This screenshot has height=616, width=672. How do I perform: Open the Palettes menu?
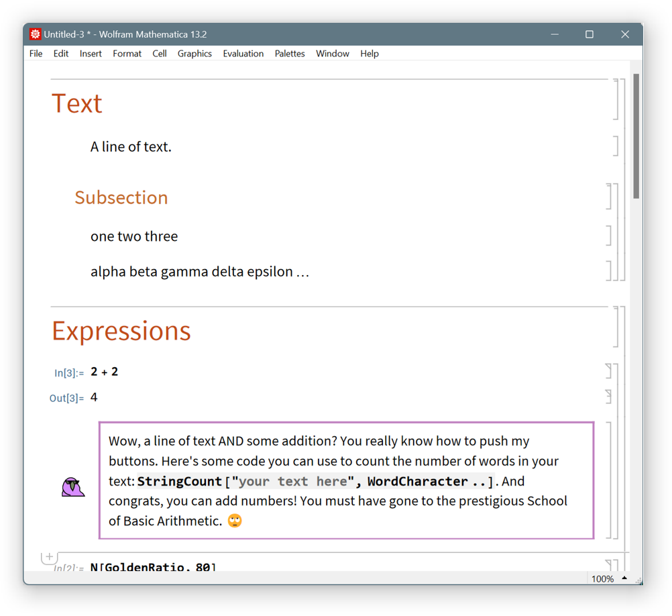coord(290,54)
